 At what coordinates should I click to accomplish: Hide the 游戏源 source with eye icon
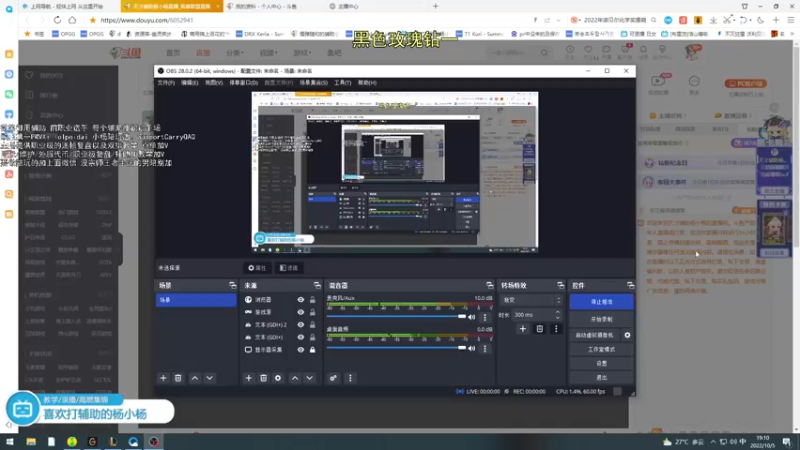pyautogui.click(x=301, y=312)
